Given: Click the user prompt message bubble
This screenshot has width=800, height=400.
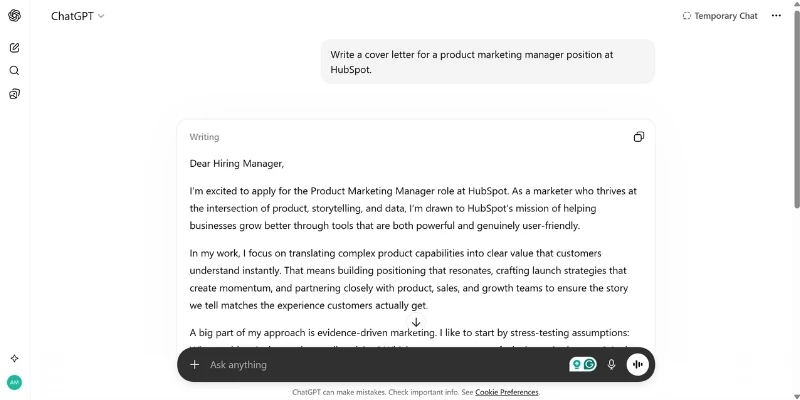Looking at the screenshot, I should (x=487, y=62).
